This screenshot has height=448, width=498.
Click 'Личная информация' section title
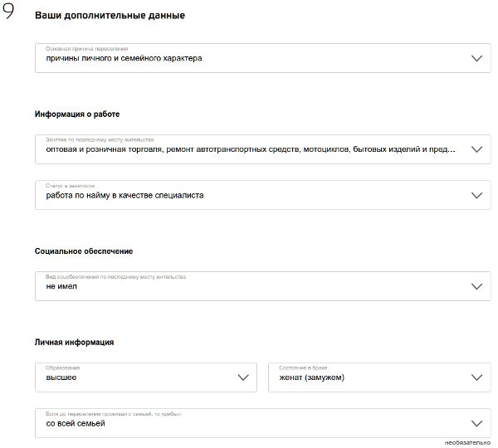pyautogui.click(x=75, y=342)
